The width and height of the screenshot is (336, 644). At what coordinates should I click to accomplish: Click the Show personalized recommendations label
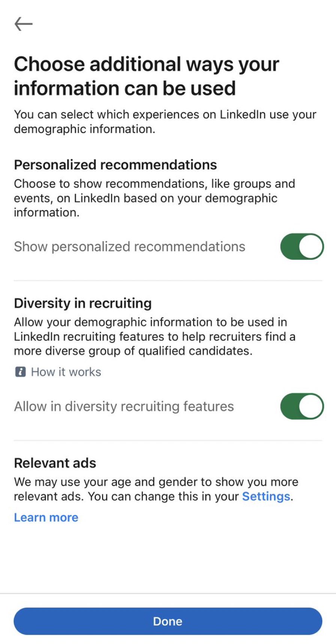point(129,247)
